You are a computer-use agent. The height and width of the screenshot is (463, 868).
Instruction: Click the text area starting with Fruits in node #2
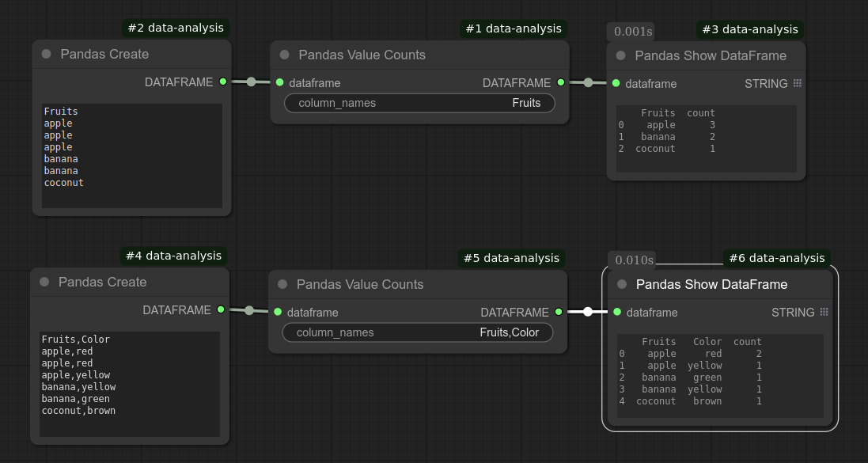(x=132, y=156)
